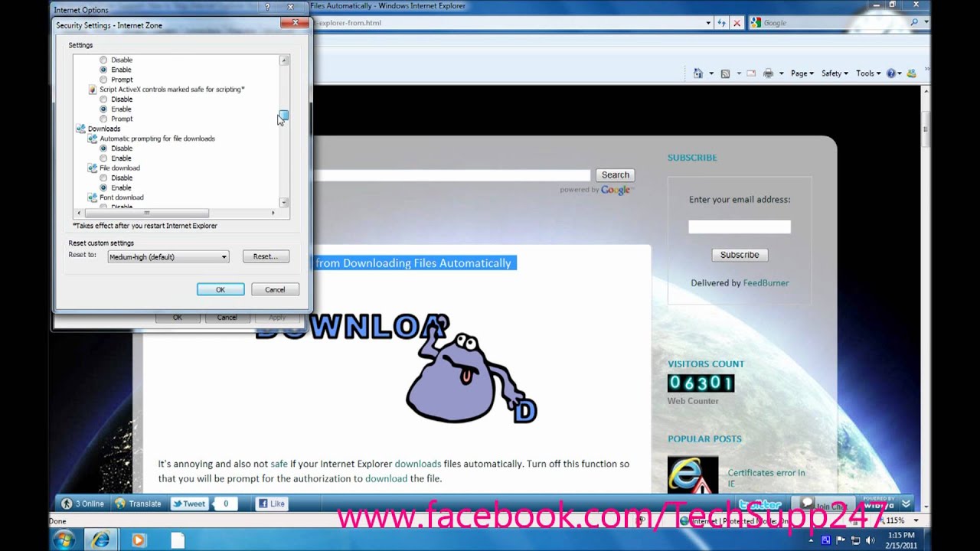Open the address bar history dropdown arrow

tap(707, 23)
